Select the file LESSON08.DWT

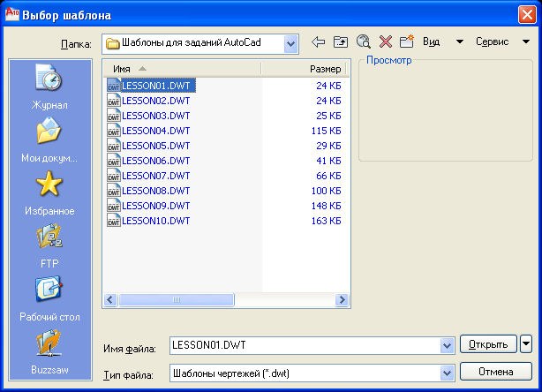click(156, 191)
